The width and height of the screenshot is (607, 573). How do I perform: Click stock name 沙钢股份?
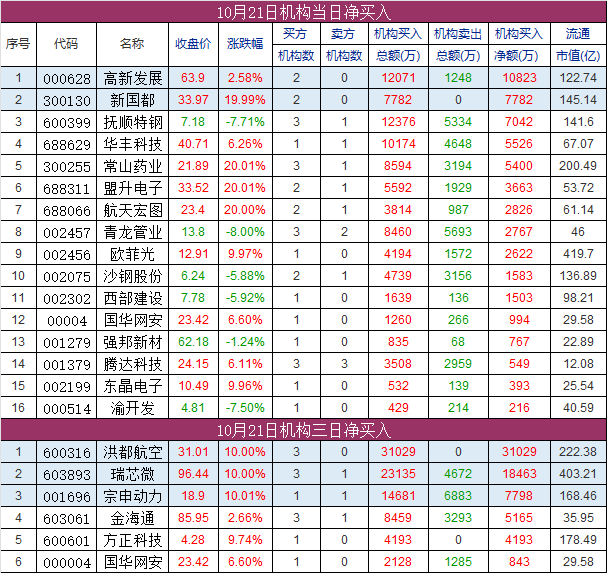(132, 277)
